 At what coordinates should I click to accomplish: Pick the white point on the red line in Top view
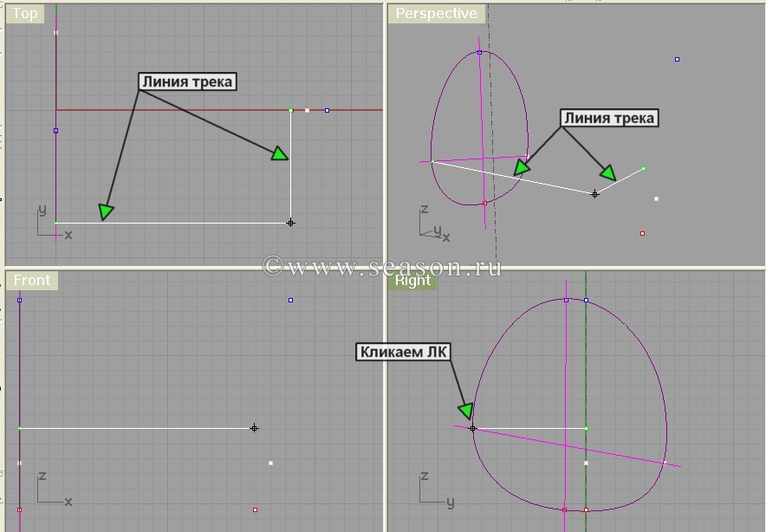tap(308, 110)
